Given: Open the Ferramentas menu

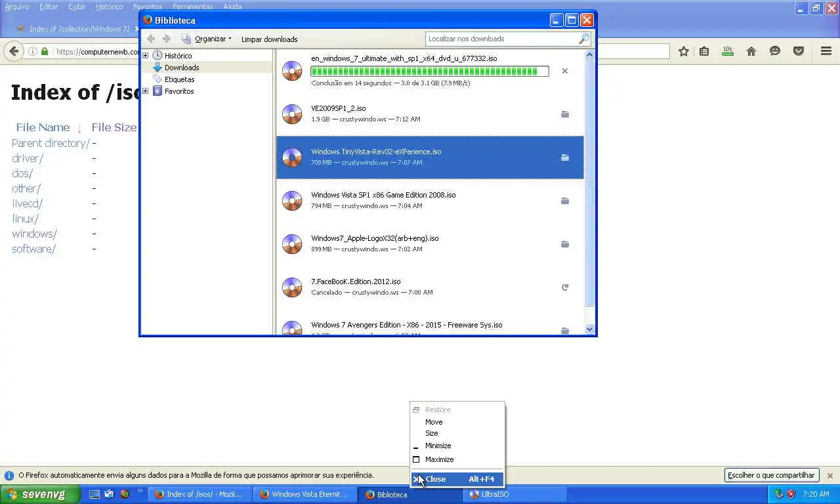Looking at the screenshot, I should [193, 7].
